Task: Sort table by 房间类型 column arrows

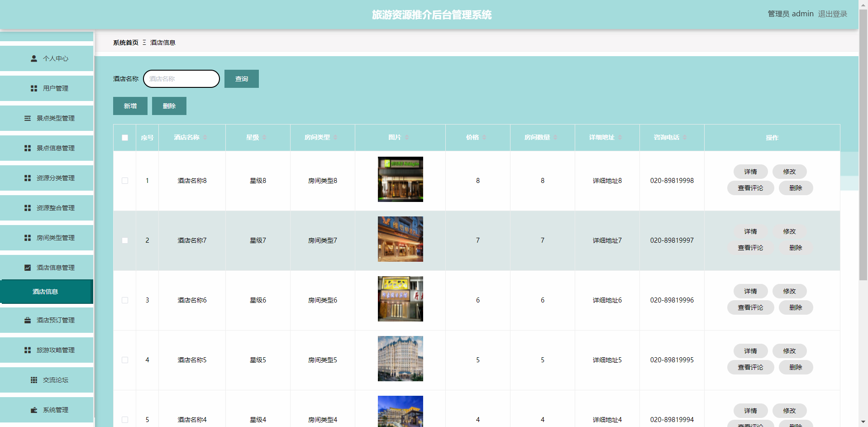Action: coord(335,137)
